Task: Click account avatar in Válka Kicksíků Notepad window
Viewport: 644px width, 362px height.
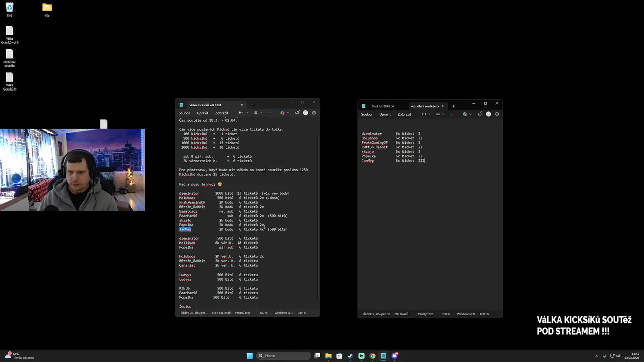Action: click(305, 113)
